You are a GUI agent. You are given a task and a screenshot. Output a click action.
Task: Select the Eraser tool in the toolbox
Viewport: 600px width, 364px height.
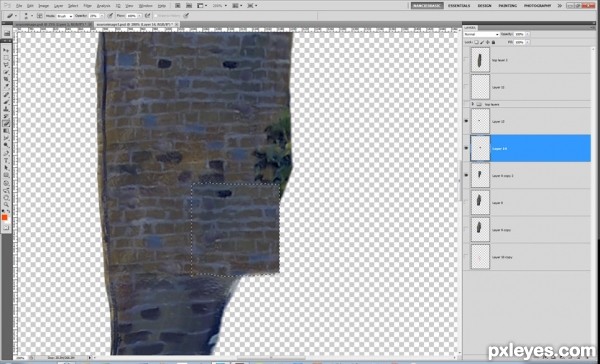[6, 124]
